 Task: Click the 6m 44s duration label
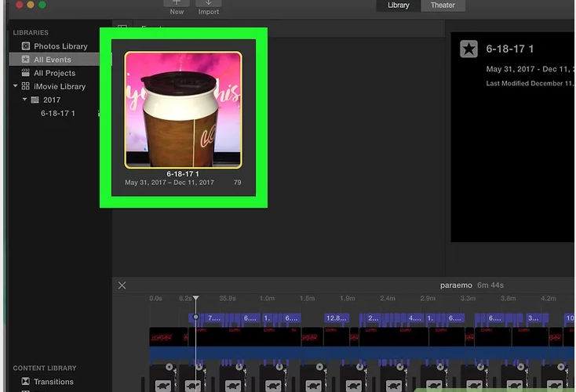point(490,285)
